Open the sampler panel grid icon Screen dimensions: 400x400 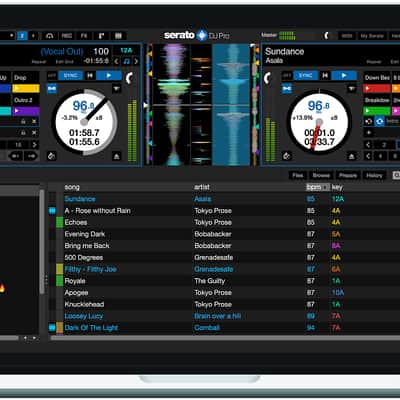coord(118,36)
